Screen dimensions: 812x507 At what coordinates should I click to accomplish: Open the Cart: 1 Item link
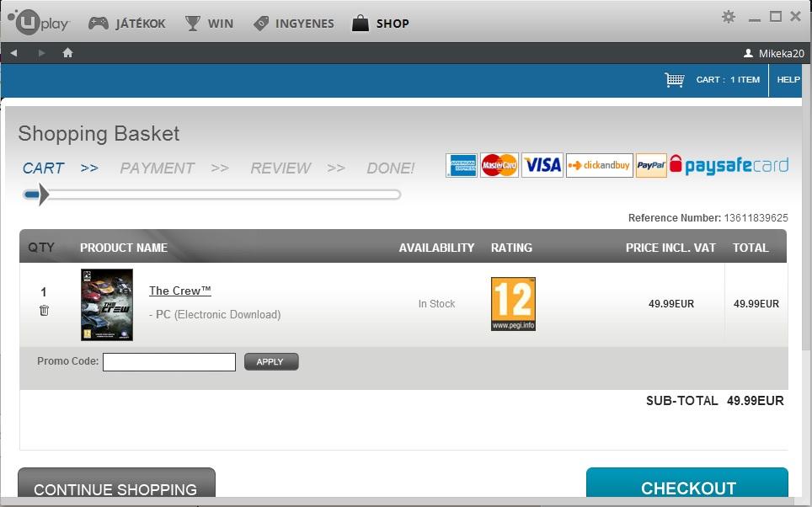pos(728,80)
